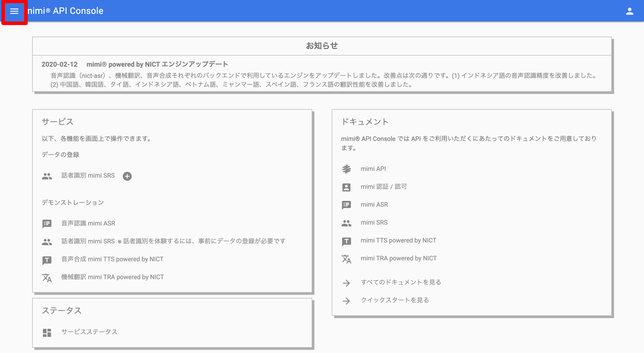Click the mimi API document icon

(x=346, y=169)
